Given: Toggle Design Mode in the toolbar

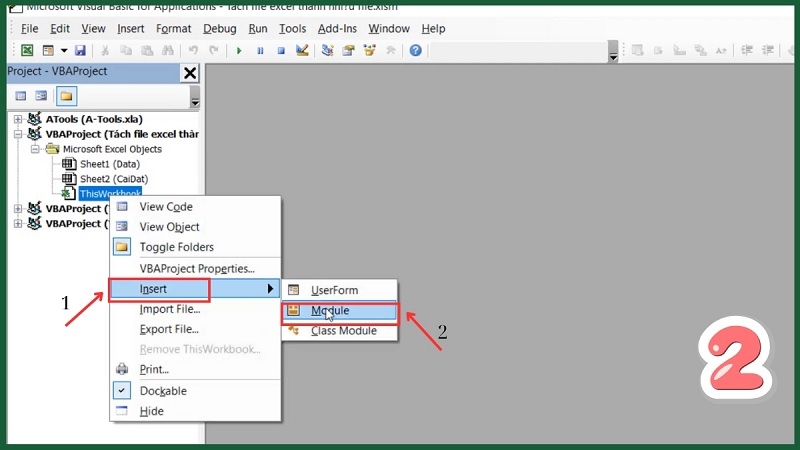Looking at the screenshot, I should [302, 50].
